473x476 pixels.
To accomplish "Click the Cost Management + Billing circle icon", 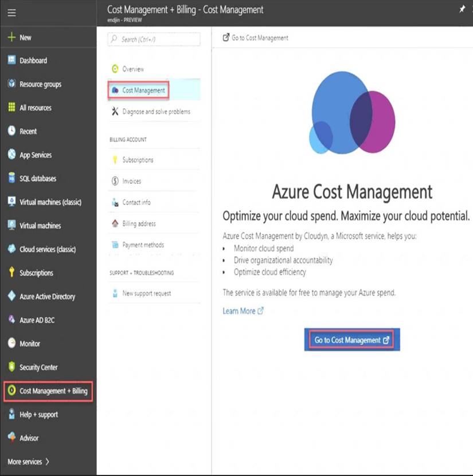I will (11, 391).
